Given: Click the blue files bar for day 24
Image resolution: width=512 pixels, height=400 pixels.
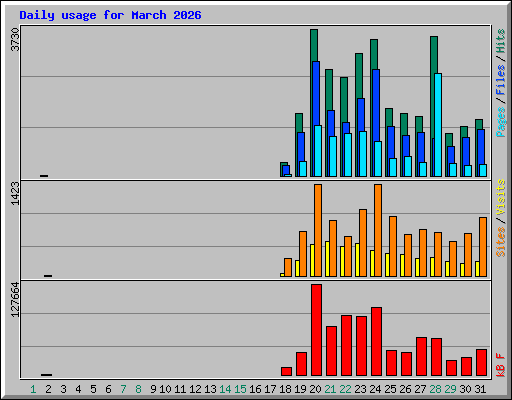Looking at the screenshot, I should 376,105.
